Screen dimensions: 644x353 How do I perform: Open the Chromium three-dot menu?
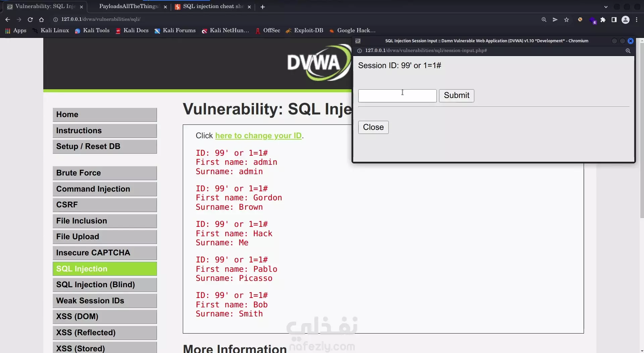coord(637,19)
